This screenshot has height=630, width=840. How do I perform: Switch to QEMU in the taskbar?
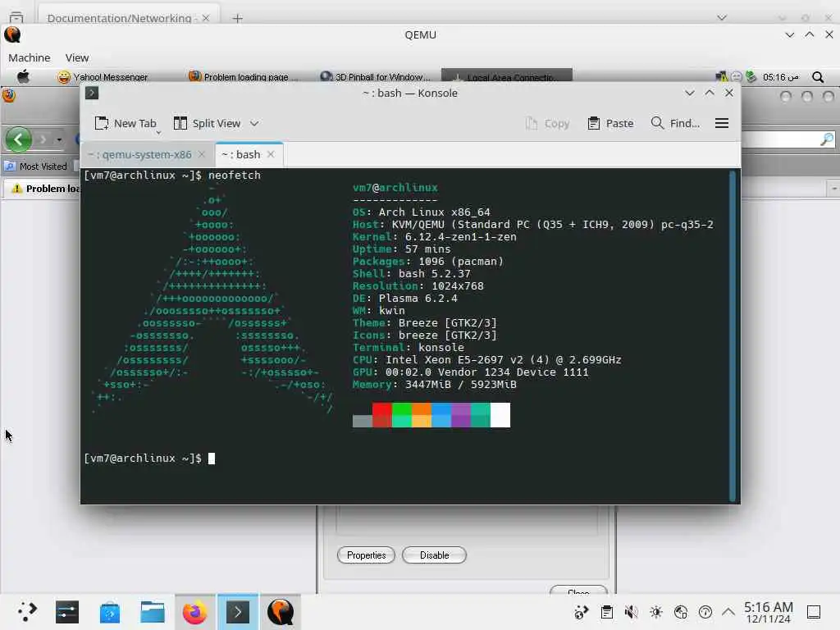[x=281, y=612]
